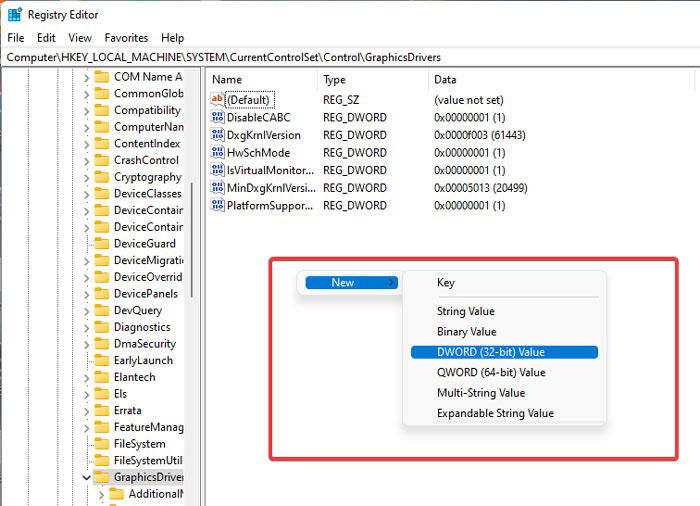Select the DmaSecurity key in tree
This screenshot has height=506, width=700.
click(145, 344)
